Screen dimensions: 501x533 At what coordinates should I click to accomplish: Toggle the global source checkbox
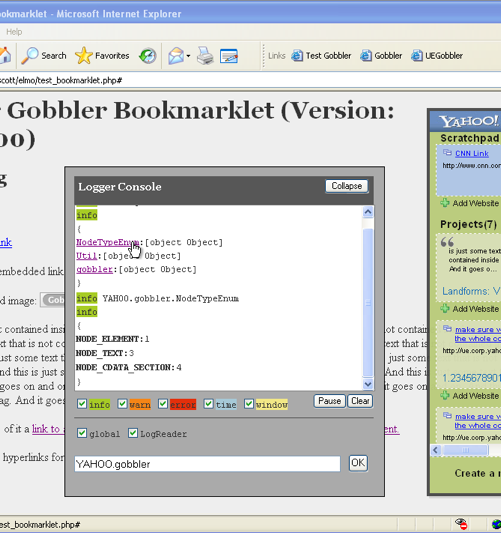[x=82, y=433]
